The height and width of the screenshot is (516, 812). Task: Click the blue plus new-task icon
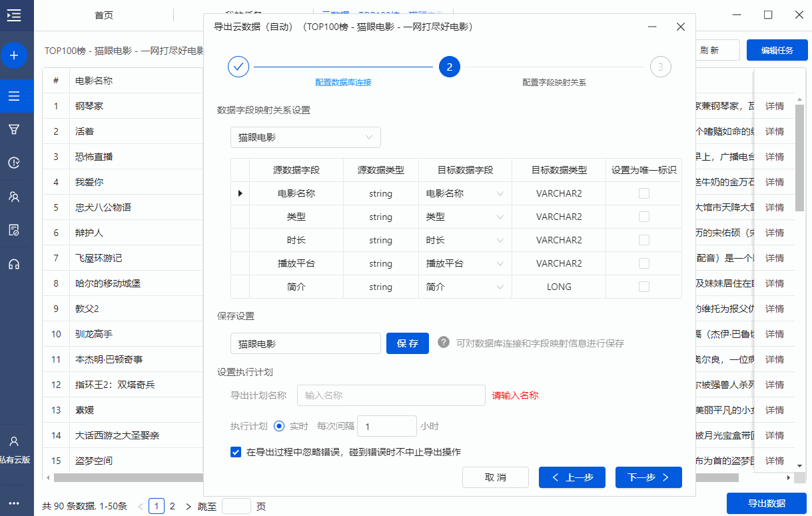[14, 55]
